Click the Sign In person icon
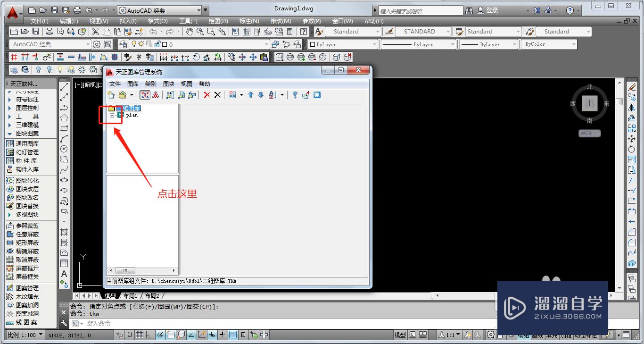The image size is (644, 344). pos(480,10)
